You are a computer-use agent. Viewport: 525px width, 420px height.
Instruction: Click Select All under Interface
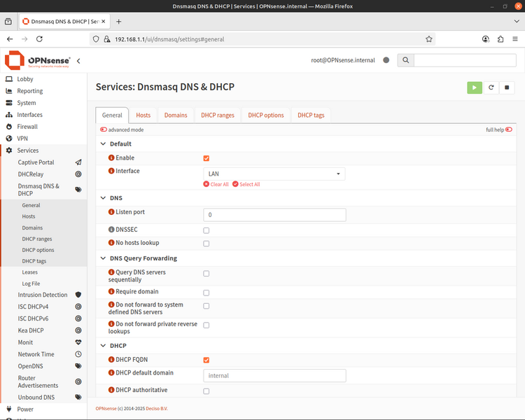click(x=246, y=184)
